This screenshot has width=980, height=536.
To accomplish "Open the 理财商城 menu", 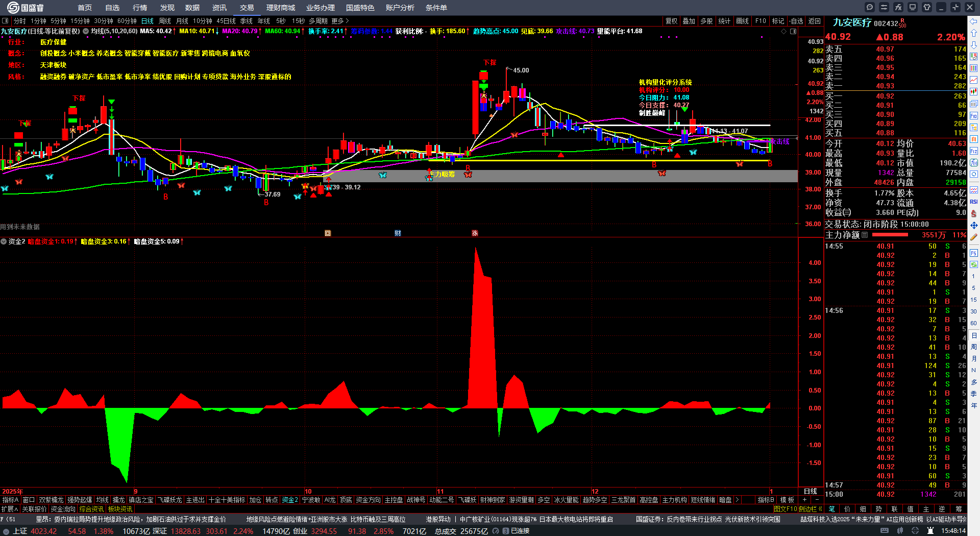I will pyautogui.click(x=281, y=8).
